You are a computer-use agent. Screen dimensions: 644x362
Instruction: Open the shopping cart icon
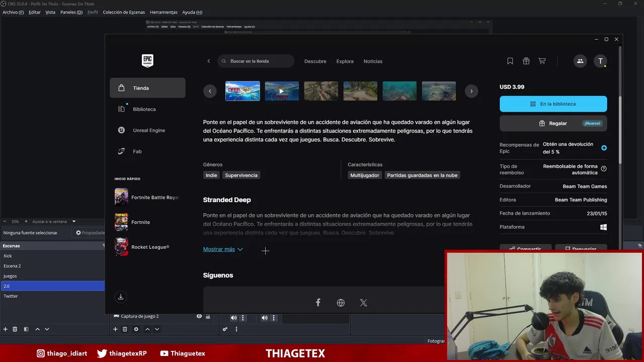(x=542, y=61)
